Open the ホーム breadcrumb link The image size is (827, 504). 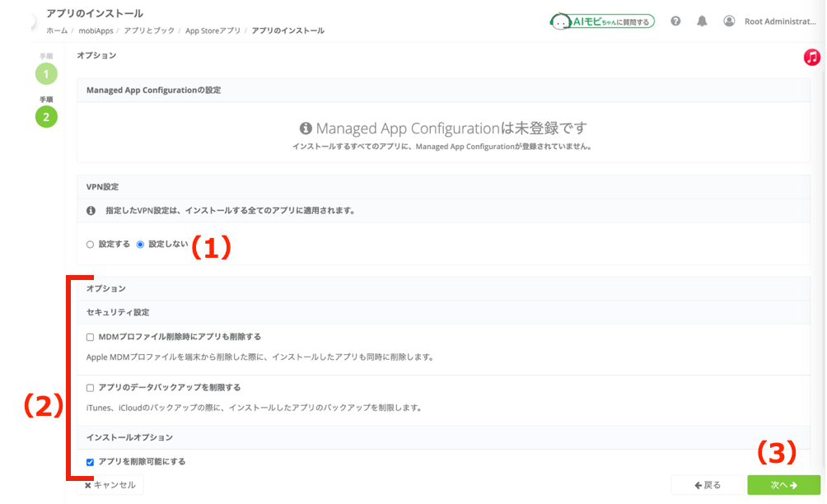[x=57, y=30]
